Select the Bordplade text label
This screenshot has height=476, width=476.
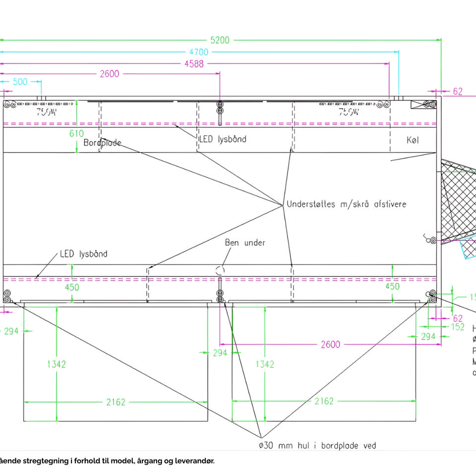click(x=102, y=143)
